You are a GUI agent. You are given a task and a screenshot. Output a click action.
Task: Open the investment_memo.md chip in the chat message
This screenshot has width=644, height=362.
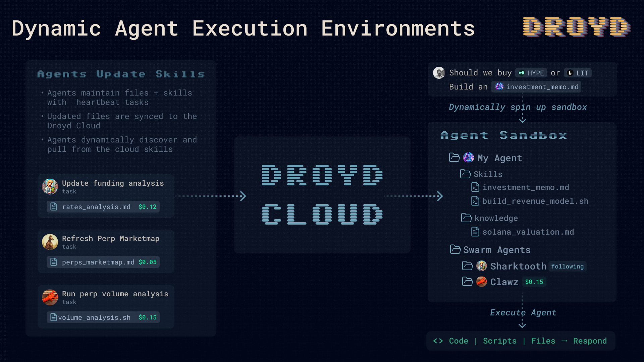[537, 86]
